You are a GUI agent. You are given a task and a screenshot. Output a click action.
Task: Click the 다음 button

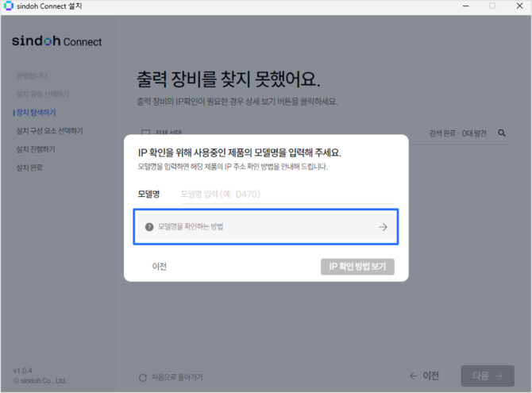(488, 376)
